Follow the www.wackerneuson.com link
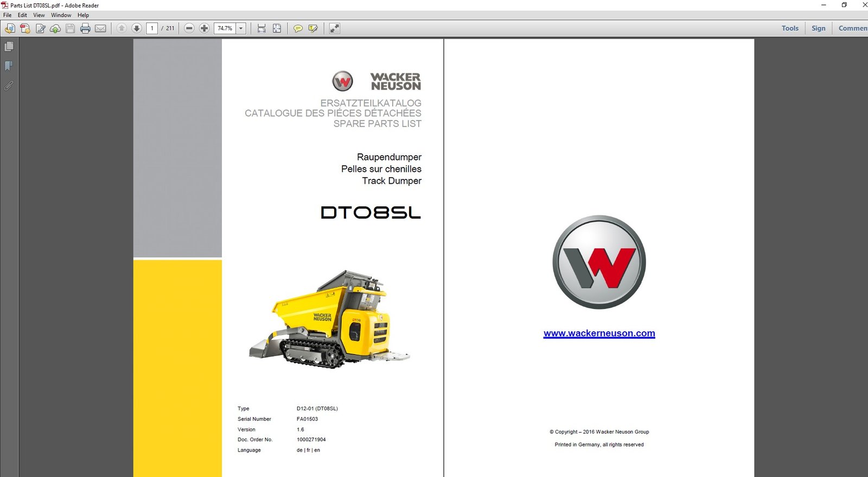868x477 pixels. (599, 333)
